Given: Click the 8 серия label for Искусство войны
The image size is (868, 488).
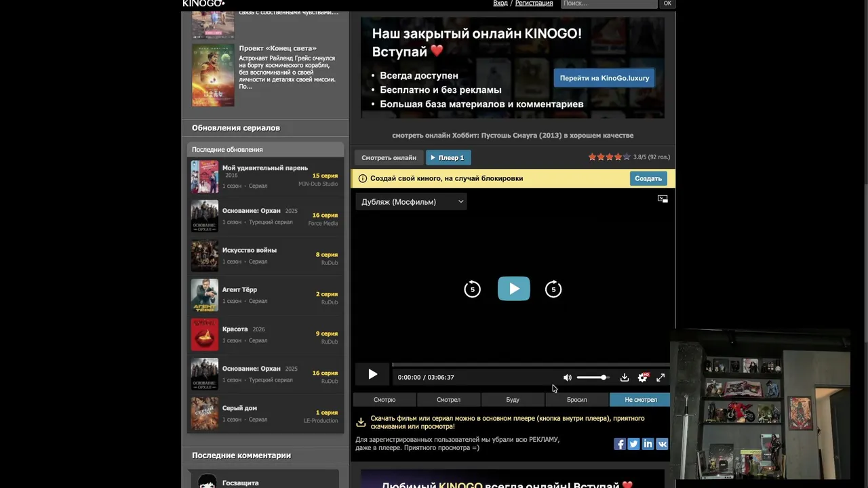Looking at the screenshot, I should (x=327, y=255).
